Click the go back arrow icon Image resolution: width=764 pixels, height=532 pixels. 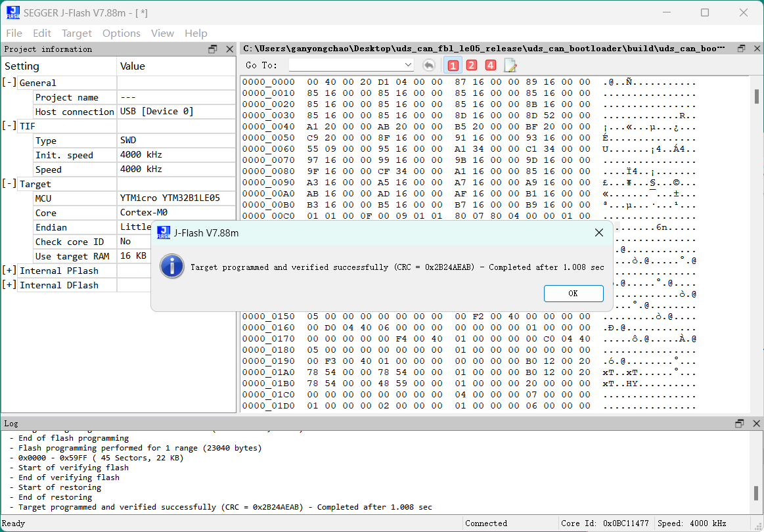429,65
